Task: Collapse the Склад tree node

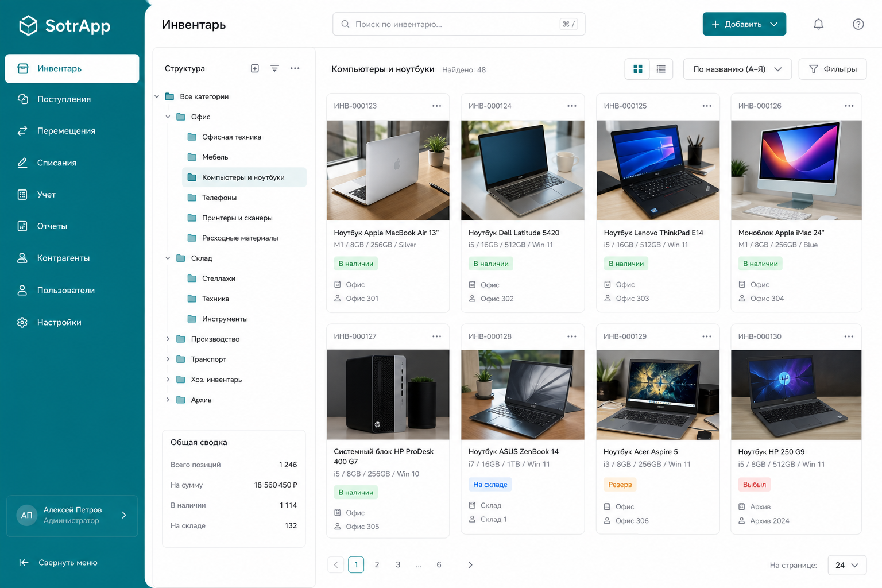Action: pos(168,258)
